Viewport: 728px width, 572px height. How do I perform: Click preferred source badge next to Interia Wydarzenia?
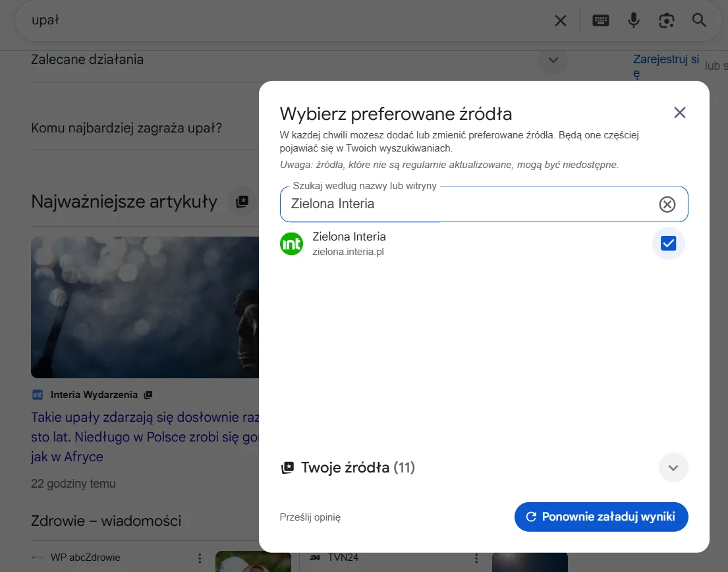148,395
